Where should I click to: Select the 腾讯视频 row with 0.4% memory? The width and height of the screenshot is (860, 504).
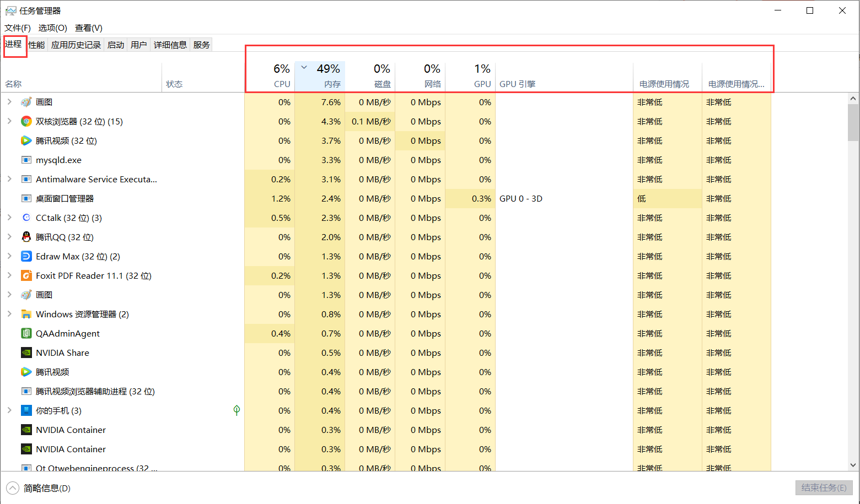pos(386,372)
